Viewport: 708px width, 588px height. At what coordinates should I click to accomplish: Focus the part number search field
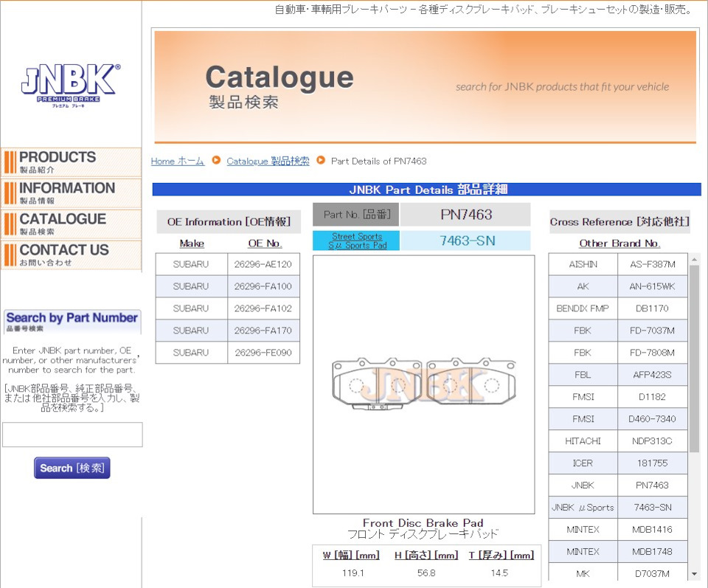coord(72,435)
